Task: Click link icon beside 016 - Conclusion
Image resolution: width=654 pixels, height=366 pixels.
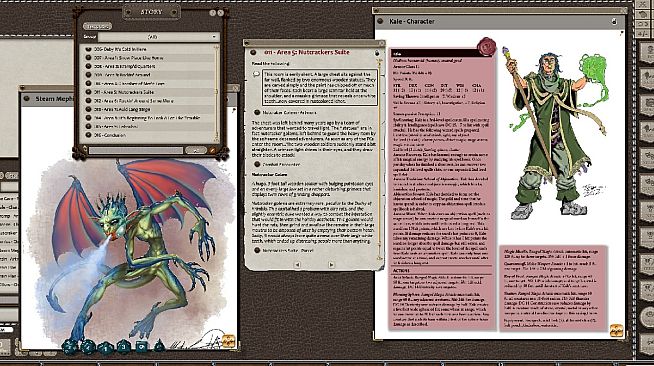Action: click(88, 135)
